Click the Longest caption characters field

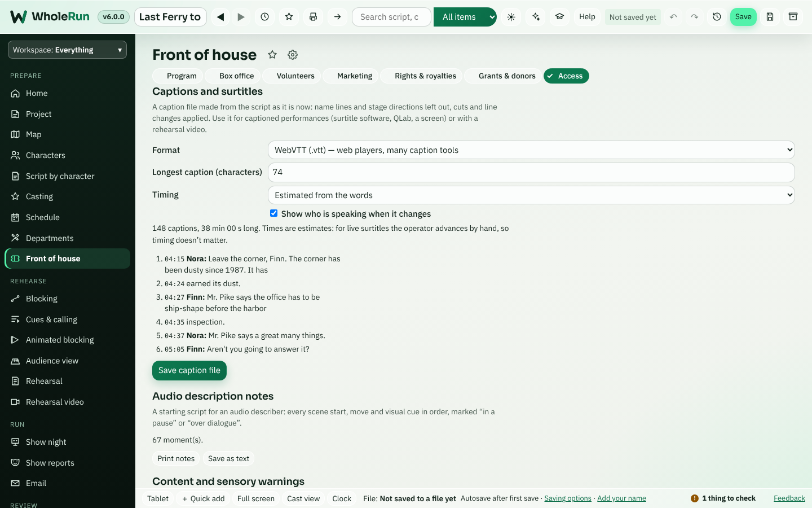531,173
